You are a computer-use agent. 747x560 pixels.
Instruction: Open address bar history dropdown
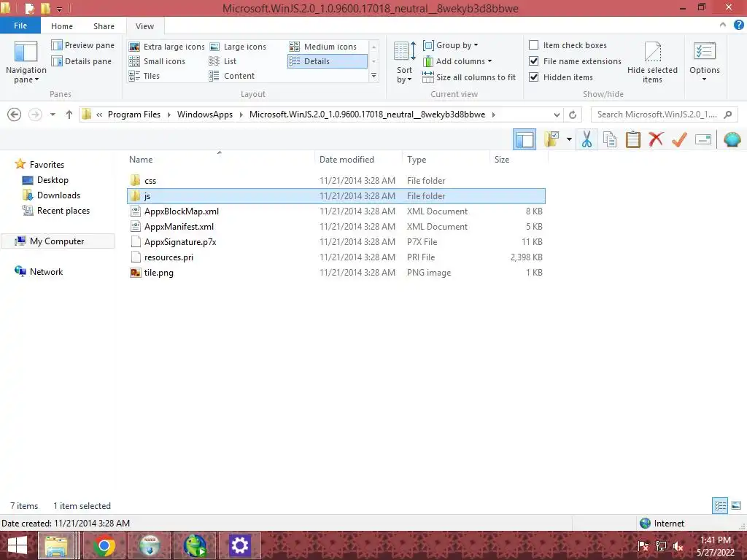557,114
